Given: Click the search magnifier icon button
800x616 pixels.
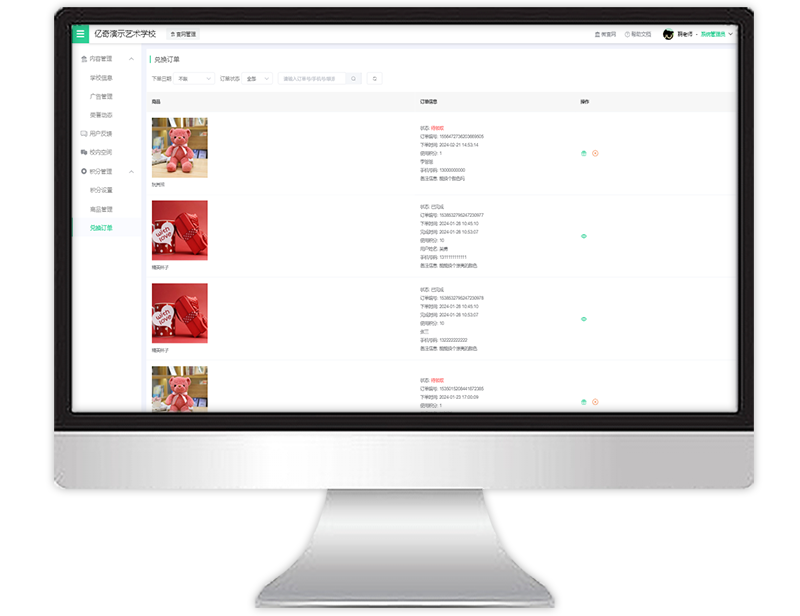Looking at the screenshot, I should [x=353, y=78].
